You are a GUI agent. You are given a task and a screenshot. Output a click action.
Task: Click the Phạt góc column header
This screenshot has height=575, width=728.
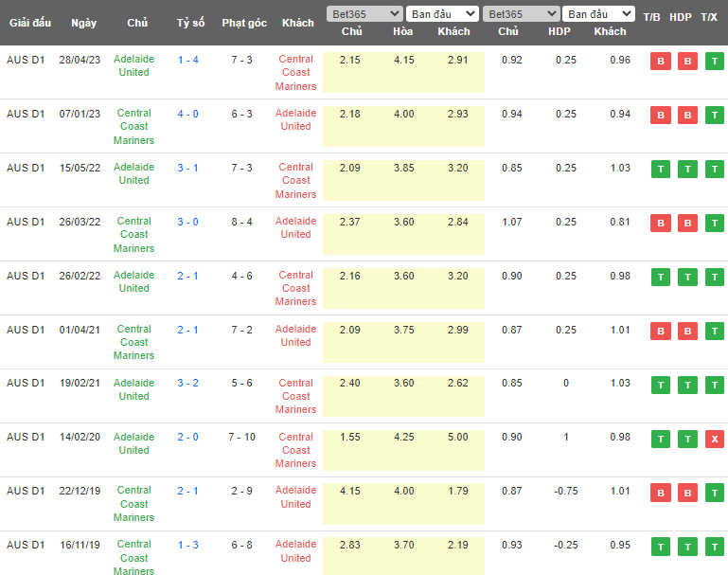243,23
